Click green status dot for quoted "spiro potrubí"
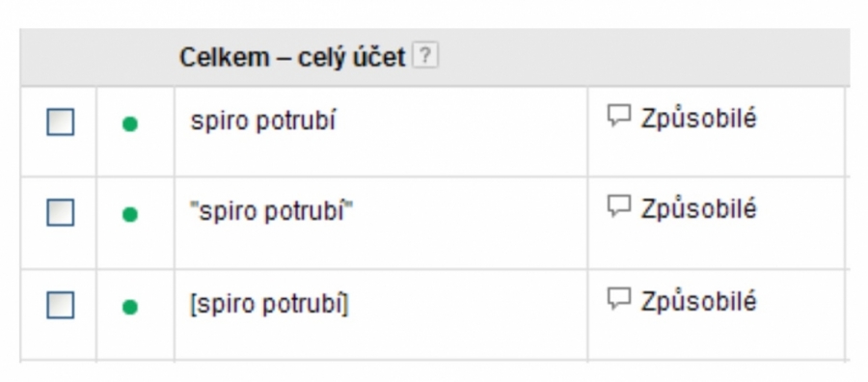This screenshot has height=382, width=868. 129,214
